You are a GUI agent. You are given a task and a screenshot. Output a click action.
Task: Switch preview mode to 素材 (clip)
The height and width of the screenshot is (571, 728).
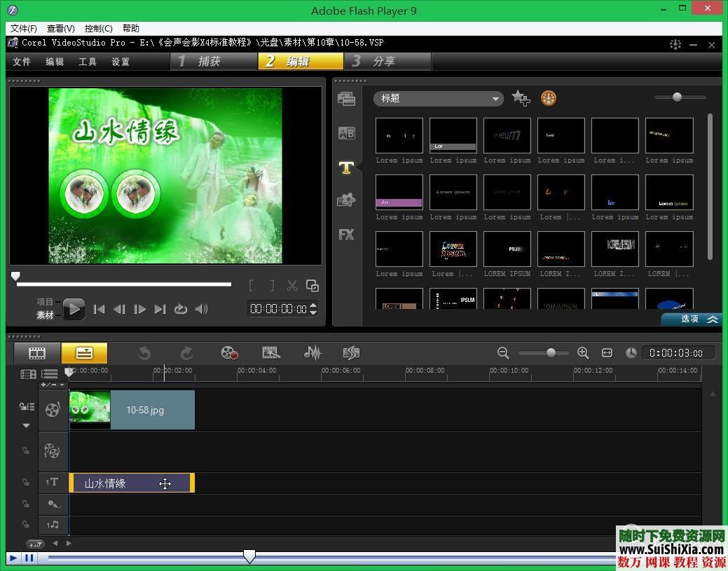[45, 315]
